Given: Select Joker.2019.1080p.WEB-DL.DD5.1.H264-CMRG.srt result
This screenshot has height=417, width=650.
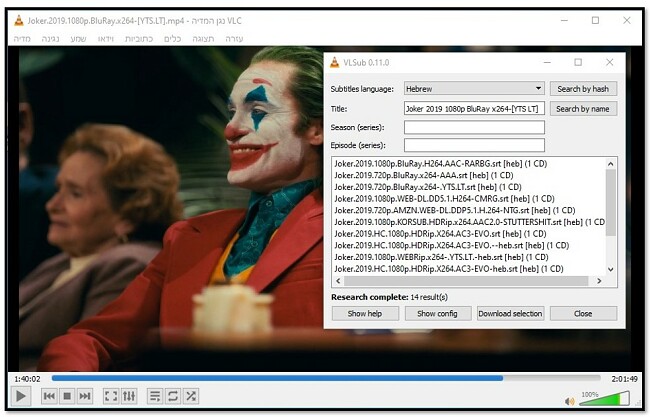Looking at the screenshot, I should 444,199.
